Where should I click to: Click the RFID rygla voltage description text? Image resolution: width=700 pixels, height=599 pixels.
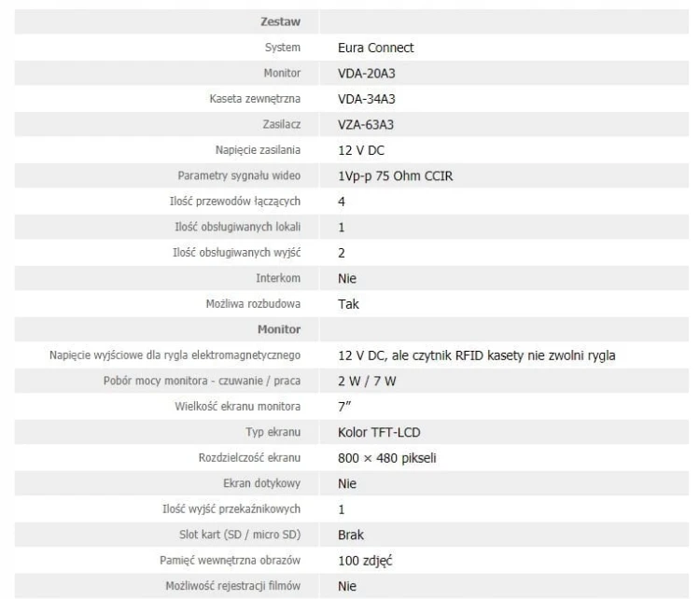click(x=476, y=355)
